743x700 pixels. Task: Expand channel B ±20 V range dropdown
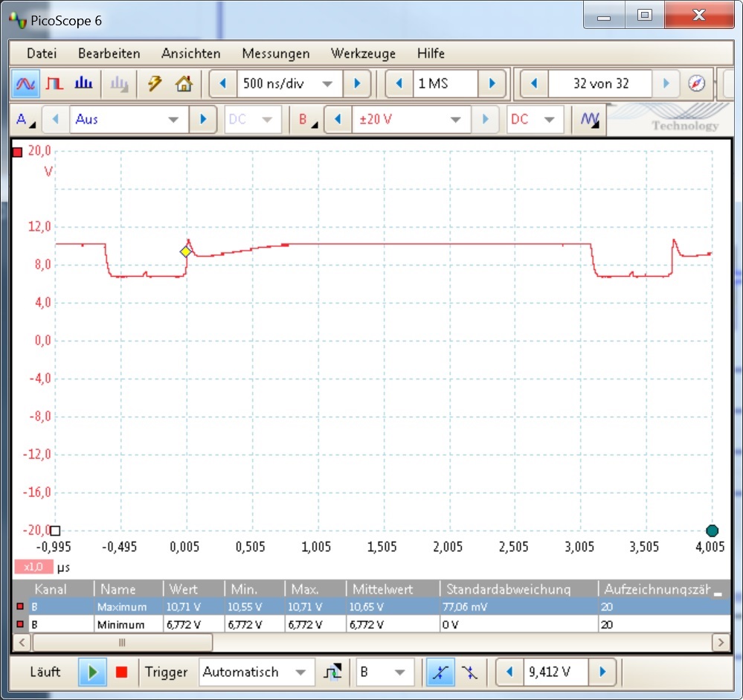[411, 120]
